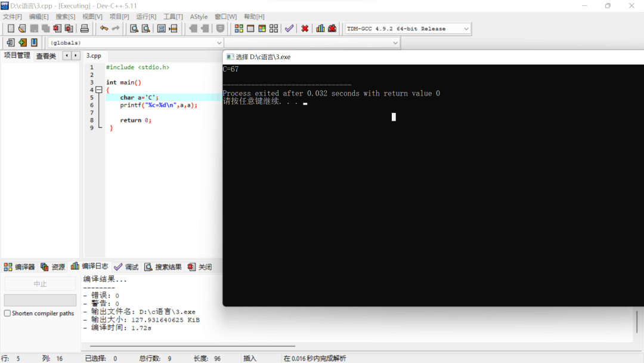Click the Undo arrow icon

[x=104, y=29]
